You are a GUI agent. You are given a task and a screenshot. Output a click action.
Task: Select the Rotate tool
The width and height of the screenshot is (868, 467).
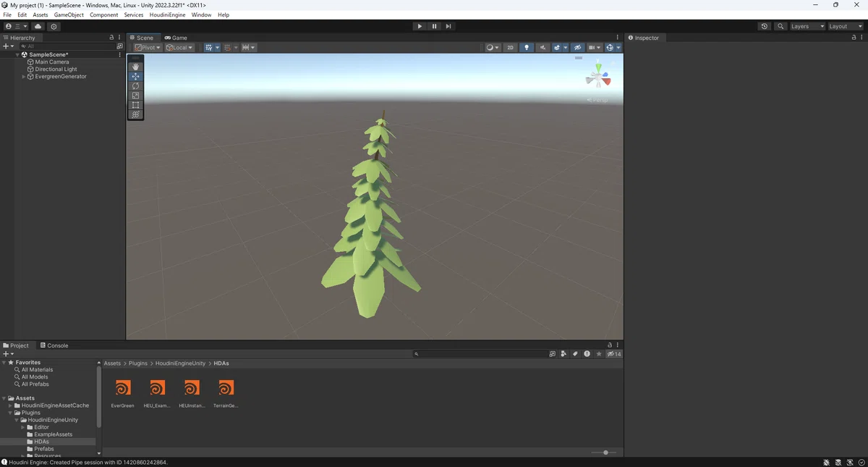coord(135,85)
